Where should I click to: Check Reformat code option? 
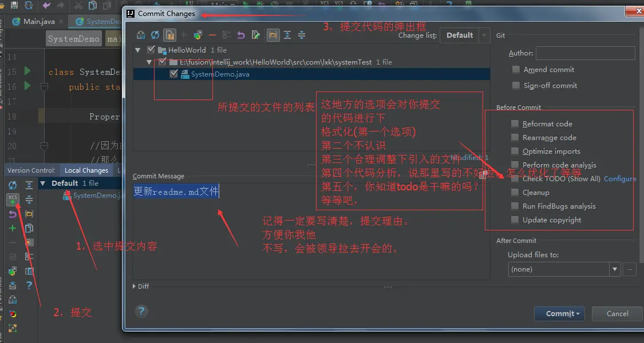[515, 123]
